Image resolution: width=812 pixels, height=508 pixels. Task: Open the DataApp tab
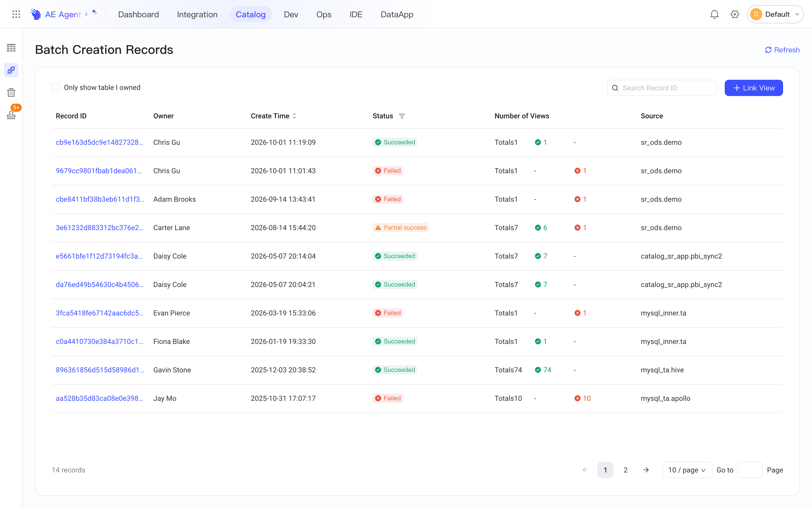click(x=397, y=14)
